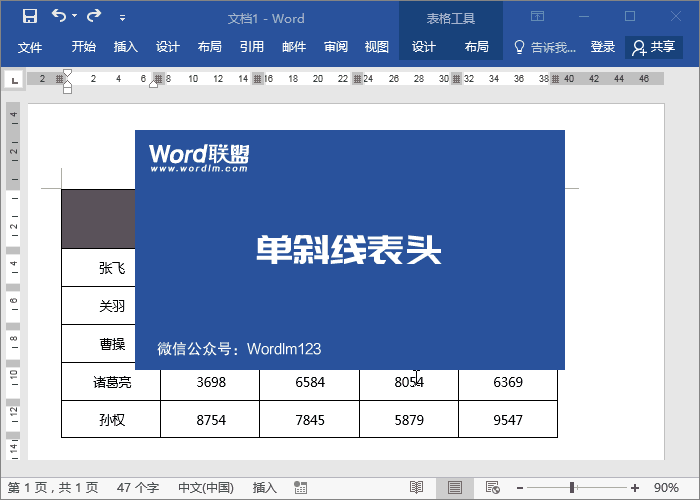Open ribbon display options icon
Image resolution: width=700 pixels, height=500 pixels.
click(538, 17)
